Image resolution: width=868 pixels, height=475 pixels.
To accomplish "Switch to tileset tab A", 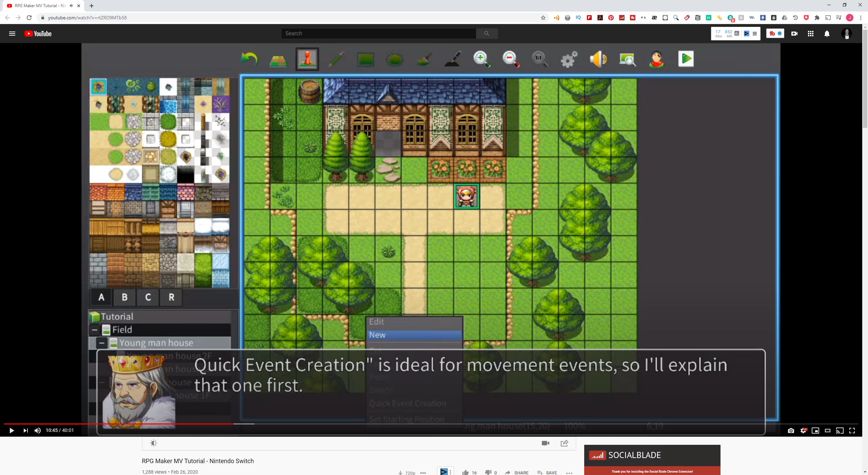I will (101, 297).
